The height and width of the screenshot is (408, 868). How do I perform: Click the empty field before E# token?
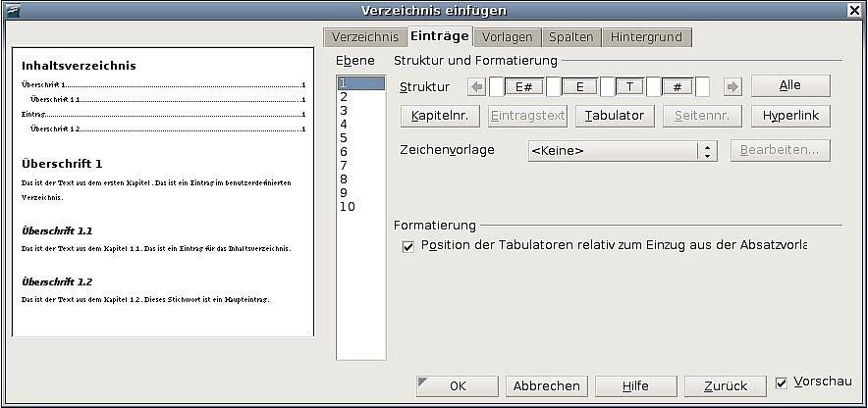point(497,87)
